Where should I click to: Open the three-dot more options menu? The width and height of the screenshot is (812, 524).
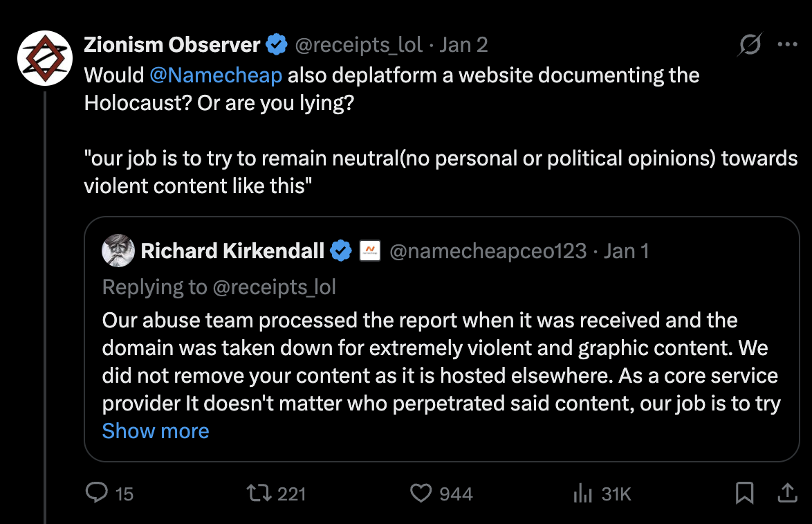click(788, 44)
